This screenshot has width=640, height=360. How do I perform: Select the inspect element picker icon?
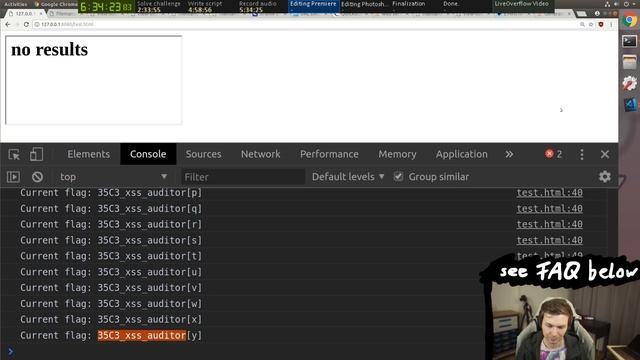(14, 154)
